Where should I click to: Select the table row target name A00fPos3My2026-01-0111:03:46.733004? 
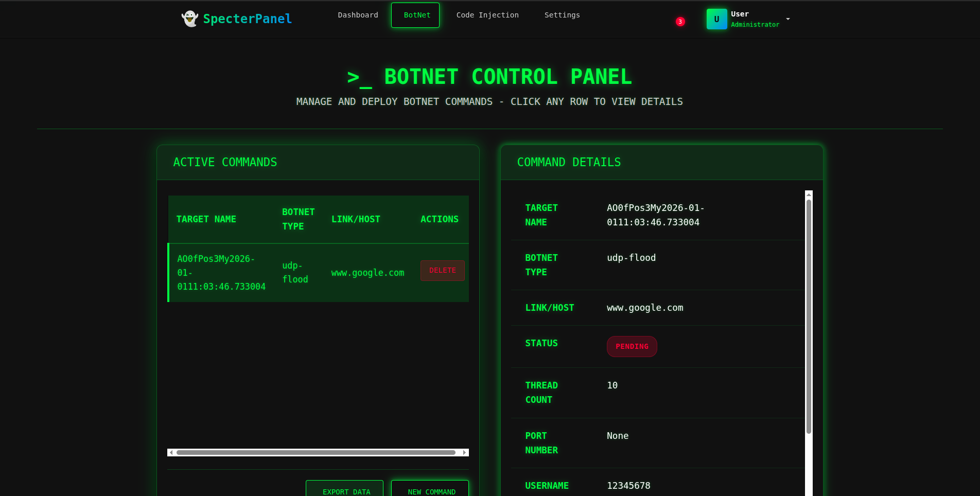pos(221,273)
